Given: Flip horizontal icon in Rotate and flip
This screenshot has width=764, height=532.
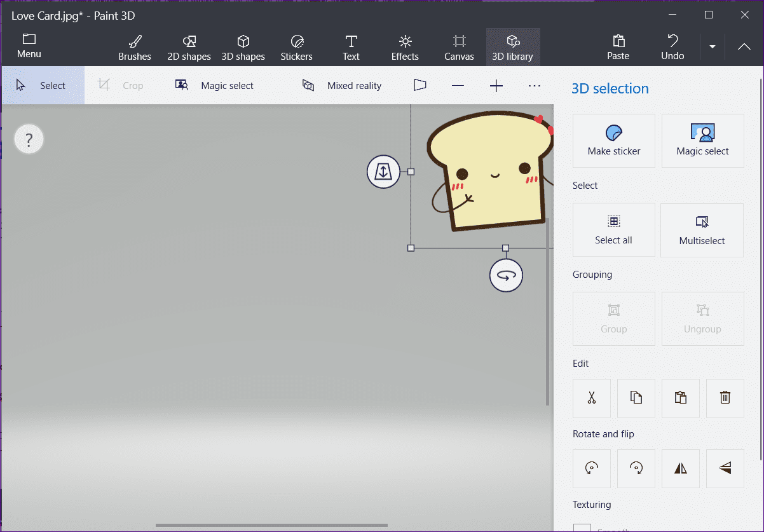Looking at the screenshot, I should (x=681, y=468).
